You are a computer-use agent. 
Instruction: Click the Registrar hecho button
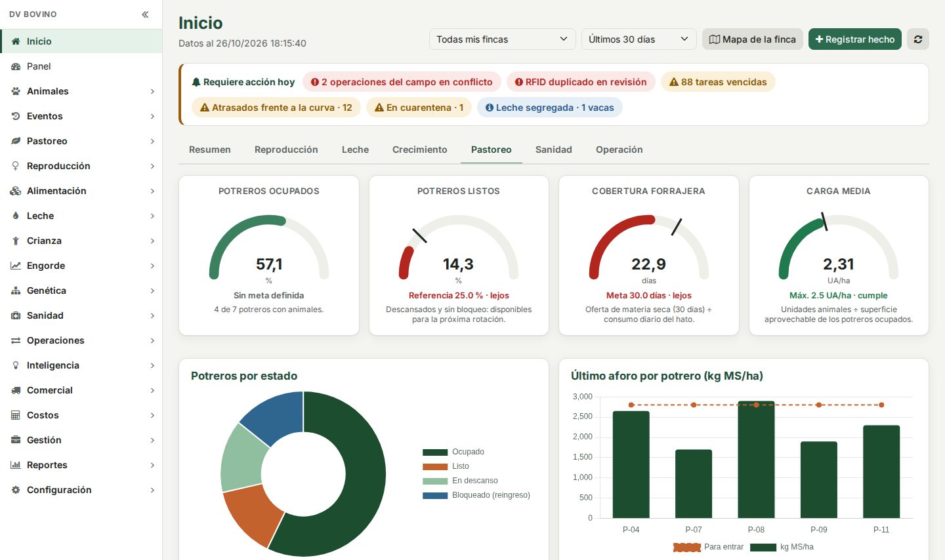(855, 39)
